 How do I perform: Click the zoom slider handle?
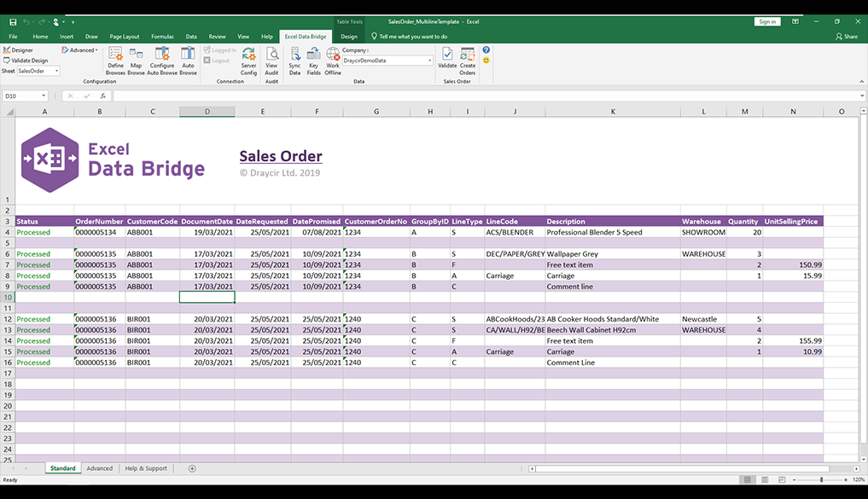click(822, 479)
